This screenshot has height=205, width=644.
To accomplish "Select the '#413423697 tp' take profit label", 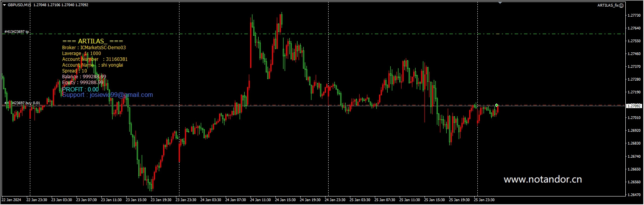I will coord(17,32).
